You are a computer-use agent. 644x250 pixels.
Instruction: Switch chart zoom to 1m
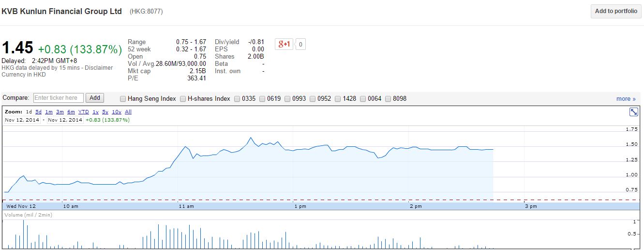(48, 112)
